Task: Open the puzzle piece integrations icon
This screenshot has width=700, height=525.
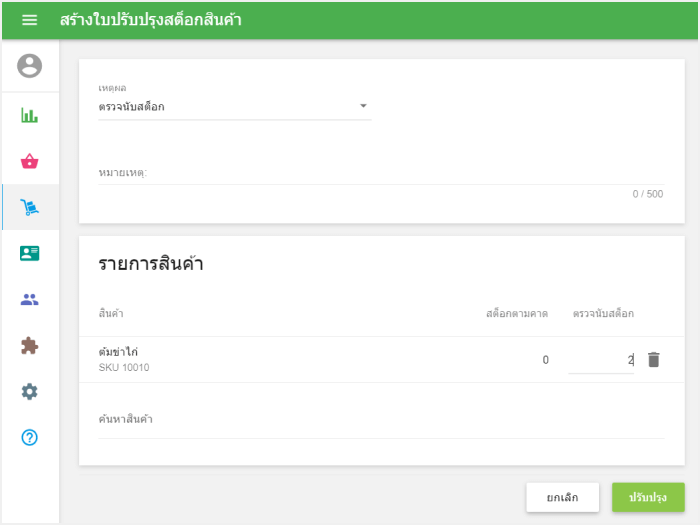Action: click(x=29, y=346)
